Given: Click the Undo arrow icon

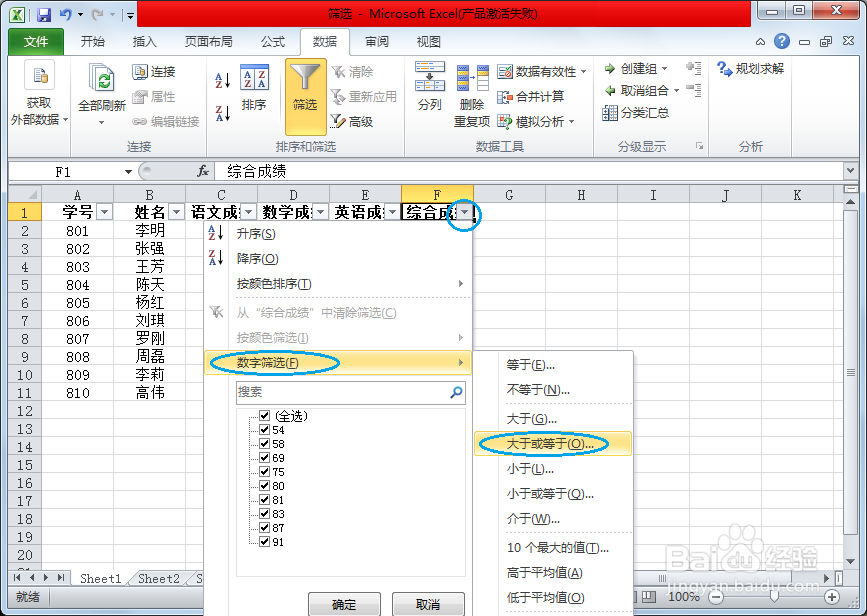Looking at the screenshot, I should click(66, 14).
